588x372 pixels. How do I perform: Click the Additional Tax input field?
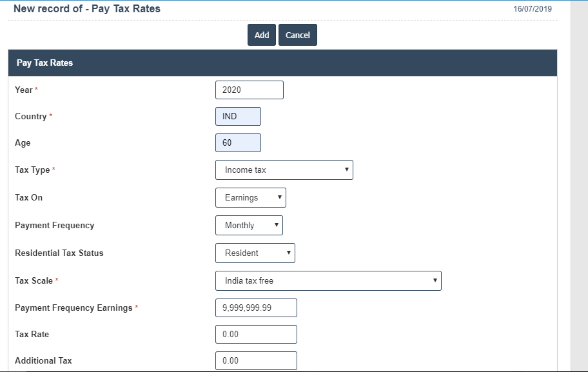pos(256,361)
